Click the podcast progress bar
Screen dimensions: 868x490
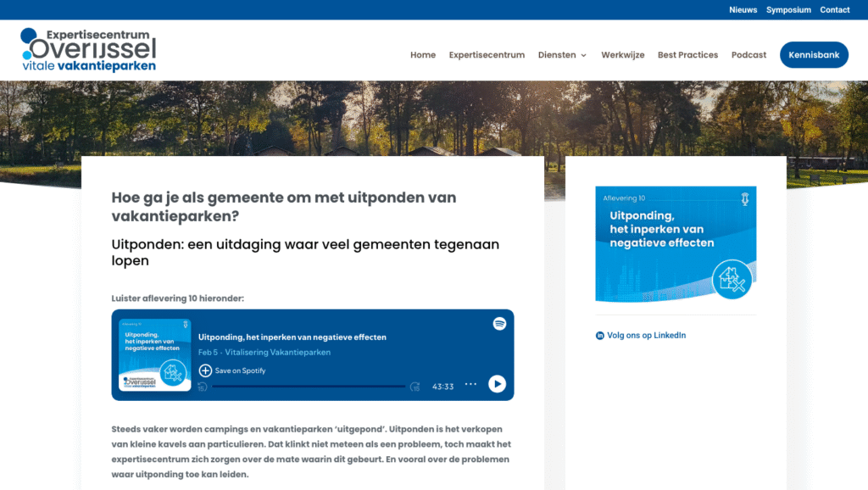pos(309,387)
